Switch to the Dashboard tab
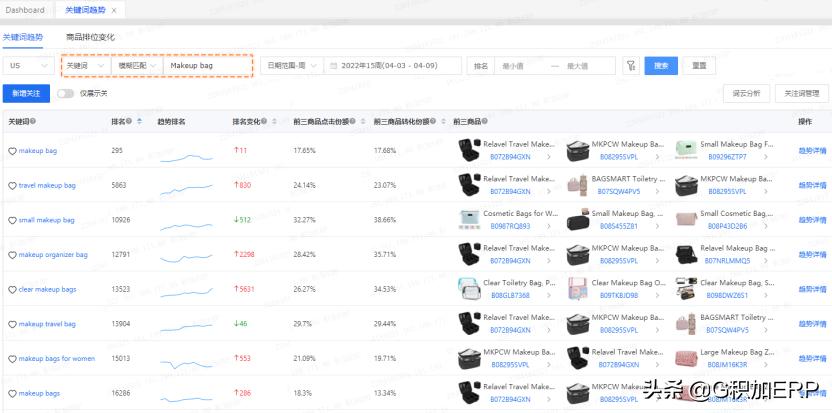 25,10
